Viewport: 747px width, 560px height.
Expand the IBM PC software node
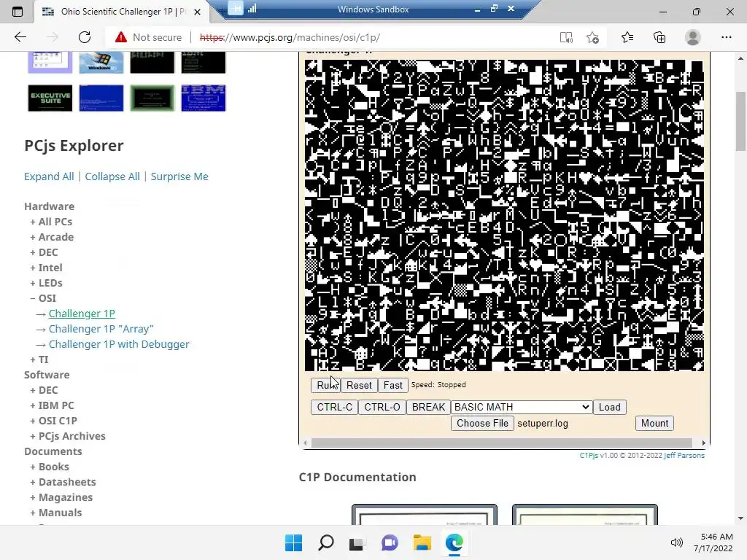pyautogui.click(x=52, y=405)
